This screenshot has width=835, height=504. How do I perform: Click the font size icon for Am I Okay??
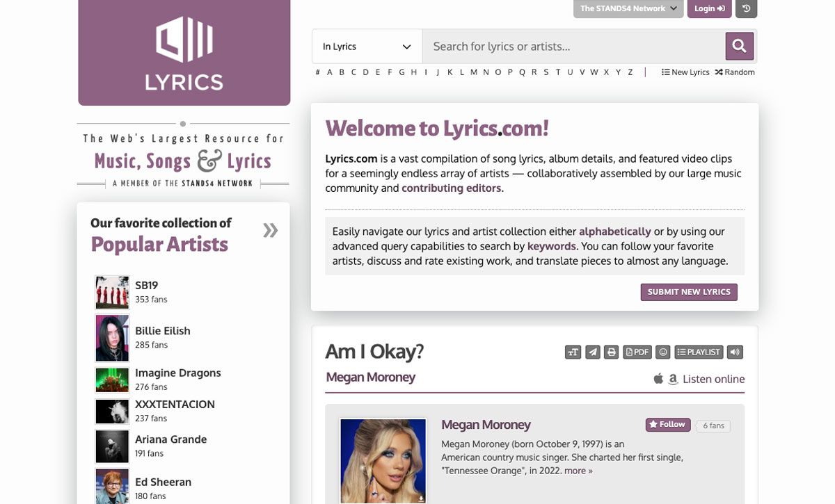tap(573, 352)
